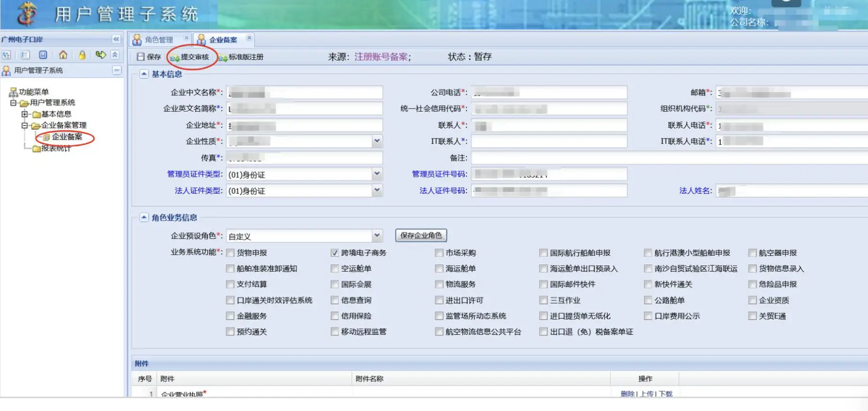
Task: Check the 支付结算 checkbox
Action: pos(230,284)
